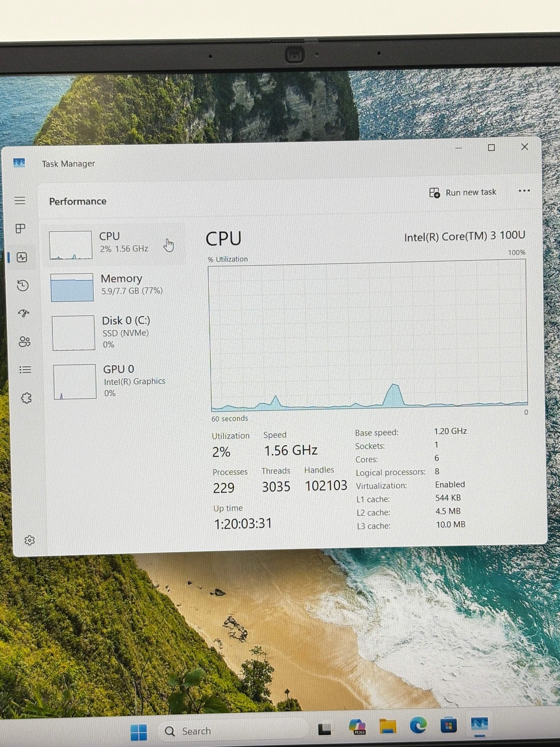The width and height of the screenshot is (560, 747).
Task: Click the 60 seconds graph label
Action: coord(230,419)
